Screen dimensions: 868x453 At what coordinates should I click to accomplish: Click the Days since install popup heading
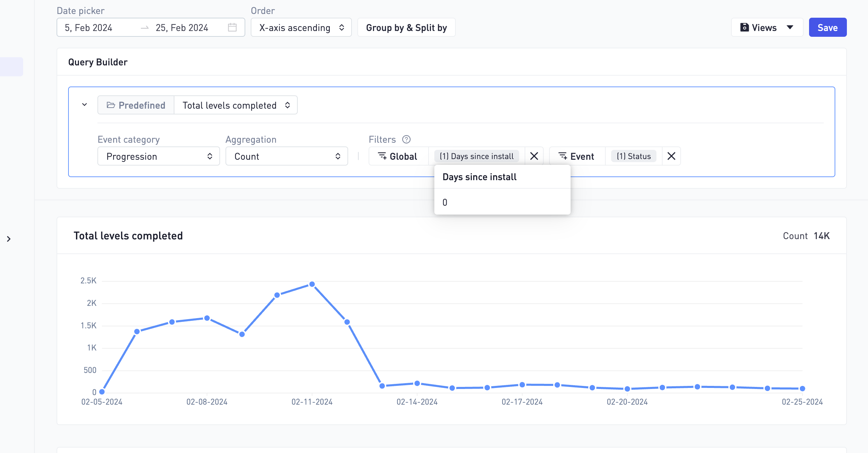(479, 177)
